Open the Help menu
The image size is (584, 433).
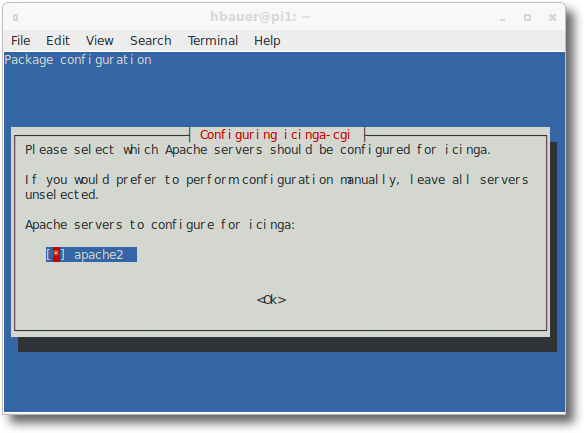coord(267,40)
